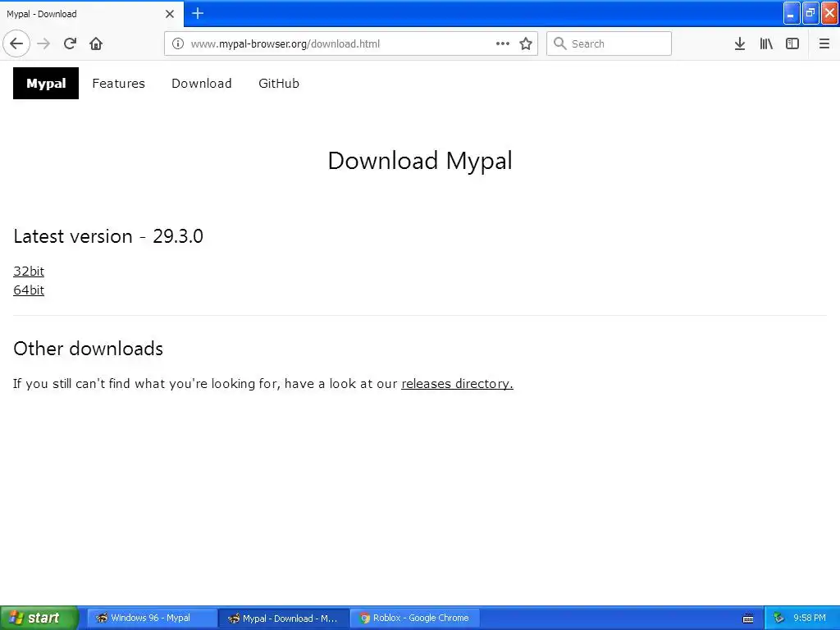Screen dimensions: 840x630
Task: Open the Features navigation item
Action: [118, 83]
